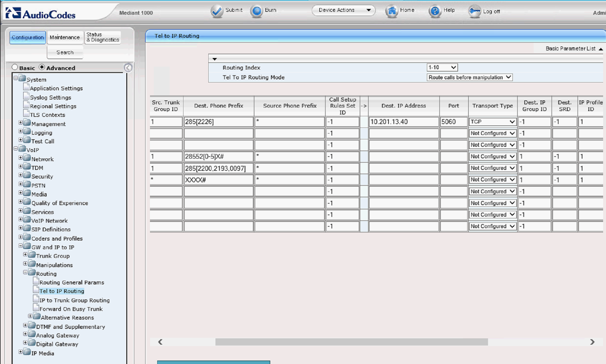Image resolution: width=606 pixels, height=364 pixels.
Task: Open Transport Type dropdown for XXXX# row
Action: pyautogui.click(x=492, y=180)
